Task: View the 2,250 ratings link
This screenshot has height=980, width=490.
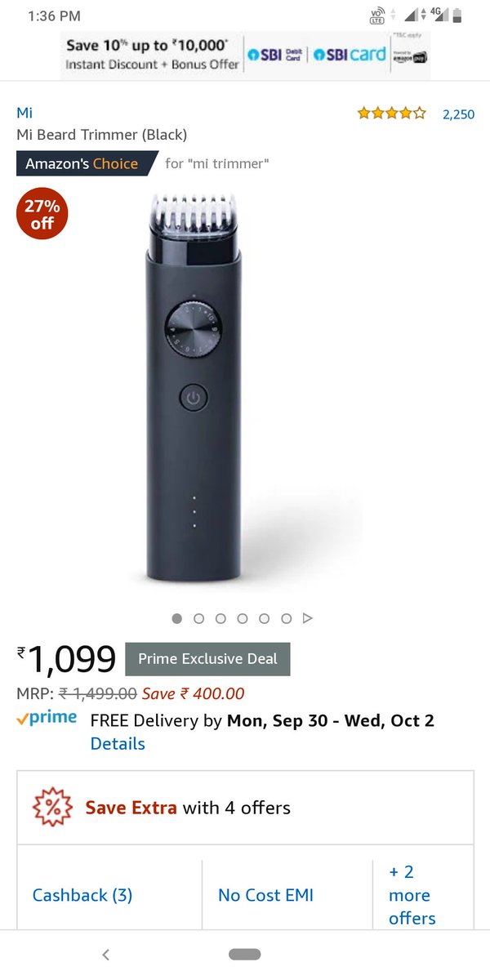Action: 458,114
